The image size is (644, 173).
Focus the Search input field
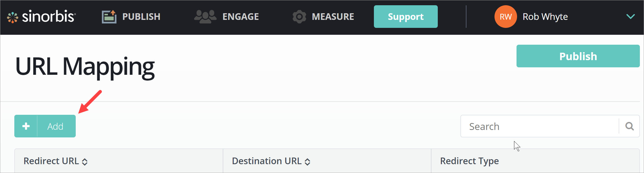540,126
